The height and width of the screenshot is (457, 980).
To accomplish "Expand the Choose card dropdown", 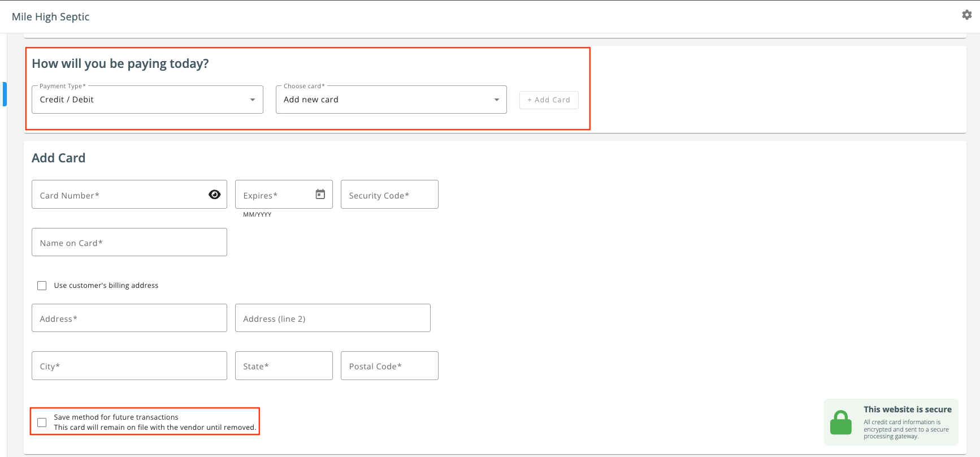I will [x=391, y=100].
